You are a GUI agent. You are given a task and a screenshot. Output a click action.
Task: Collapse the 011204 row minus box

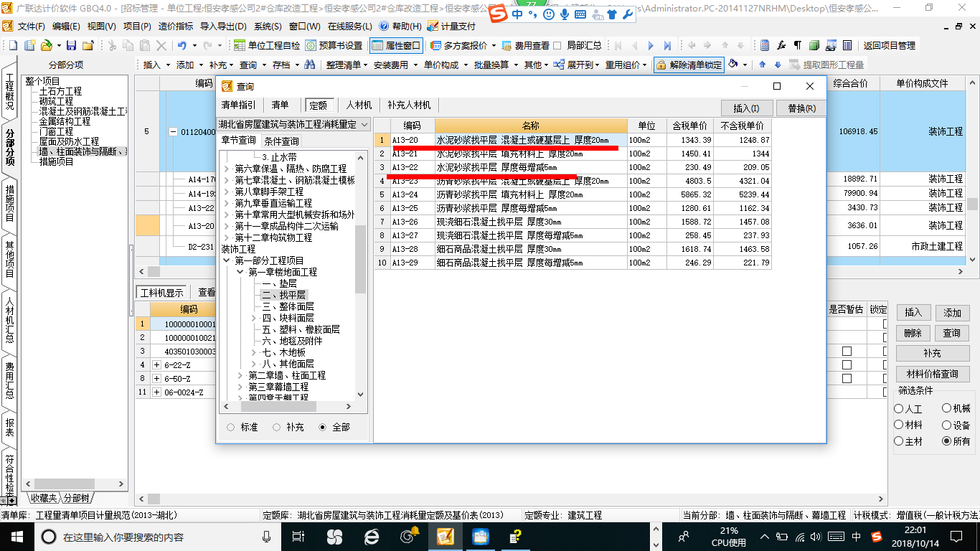[173, 131]
